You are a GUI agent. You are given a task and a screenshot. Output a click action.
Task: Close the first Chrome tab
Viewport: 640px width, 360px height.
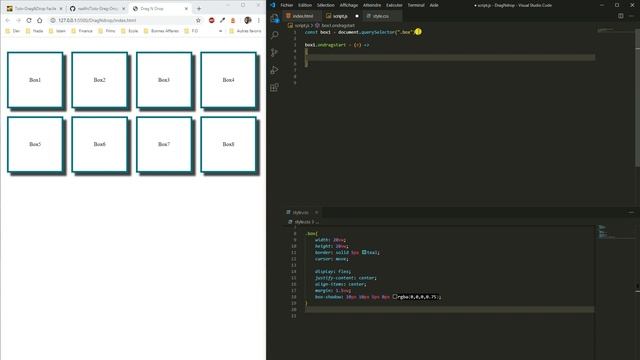pos(61,9)
